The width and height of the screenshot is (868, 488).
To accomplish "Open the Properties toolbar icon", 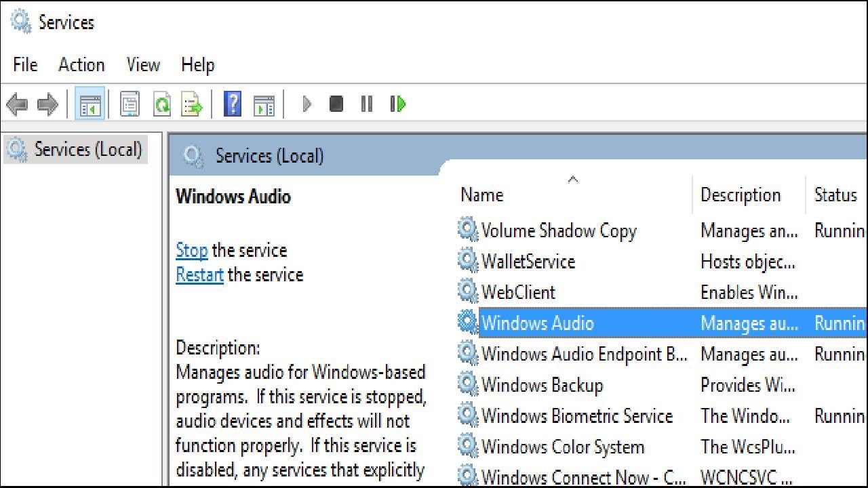I will click(x=130, y=104).
